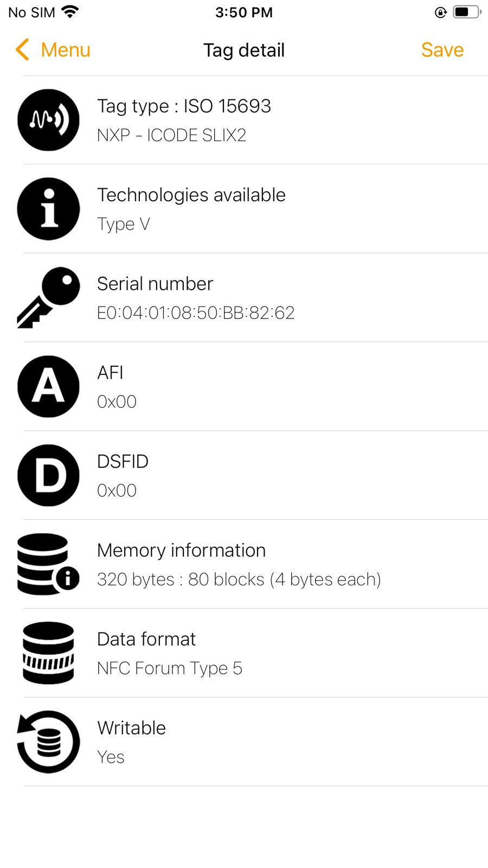Tap the Data format database icon
The height and width of the screenshot is (868, 488).
pos(48,653)
